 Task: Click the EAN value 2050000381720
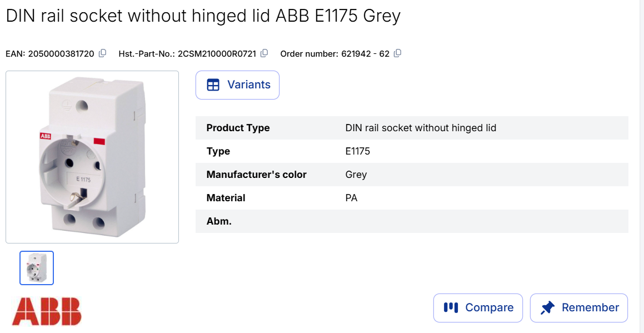(x=61, y=54)
